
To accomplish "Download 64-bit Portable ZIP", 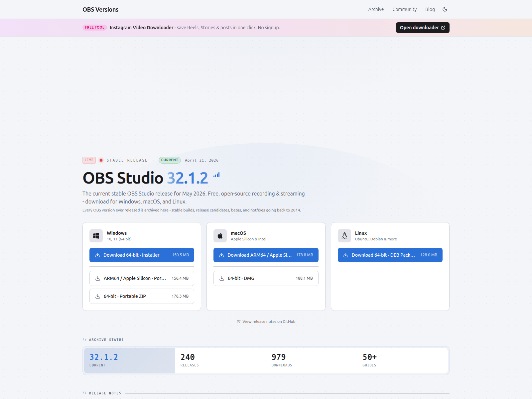I will pos(142,296).
